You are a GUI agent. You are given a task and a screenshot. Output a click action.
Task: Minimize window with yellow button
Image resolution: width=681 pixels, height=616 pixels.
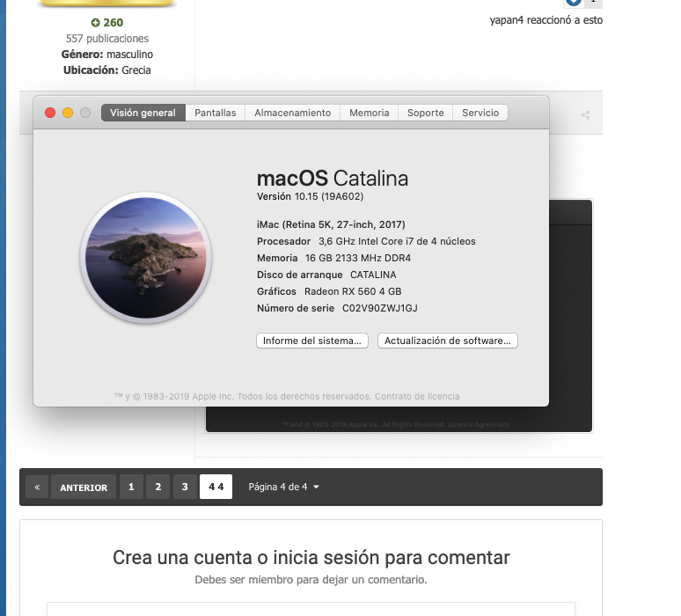(x=68, y=113)
